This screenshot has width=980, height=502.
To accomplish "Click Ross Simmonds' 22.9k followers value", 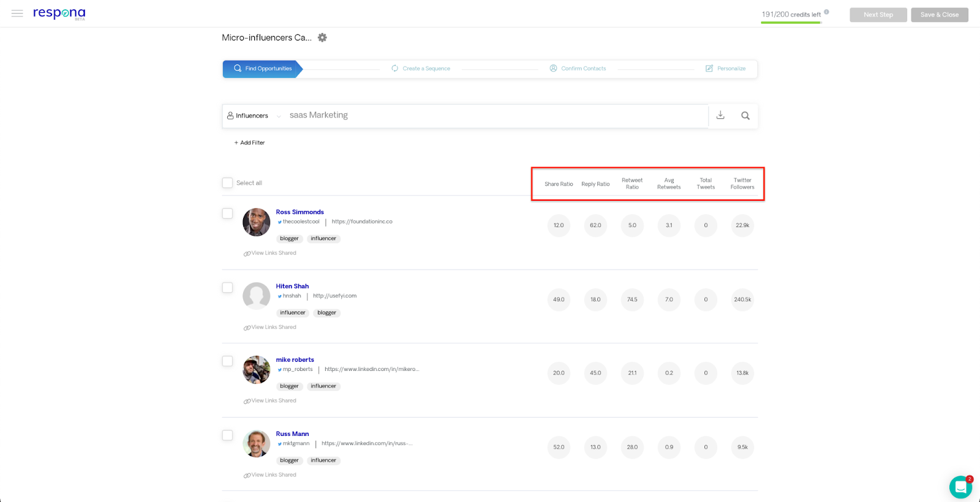I will (x=742, y=225).
